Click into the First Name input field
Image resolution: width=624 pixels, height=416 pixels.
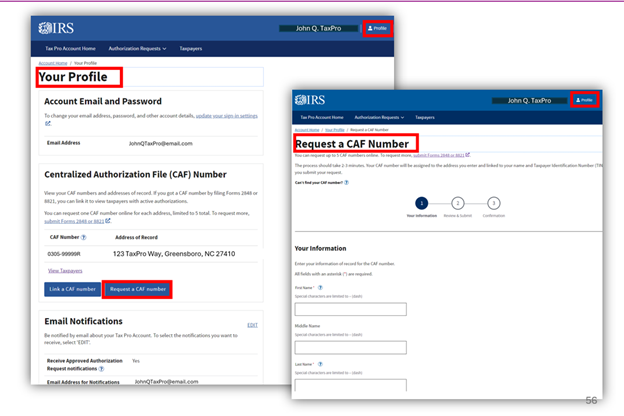351,309
